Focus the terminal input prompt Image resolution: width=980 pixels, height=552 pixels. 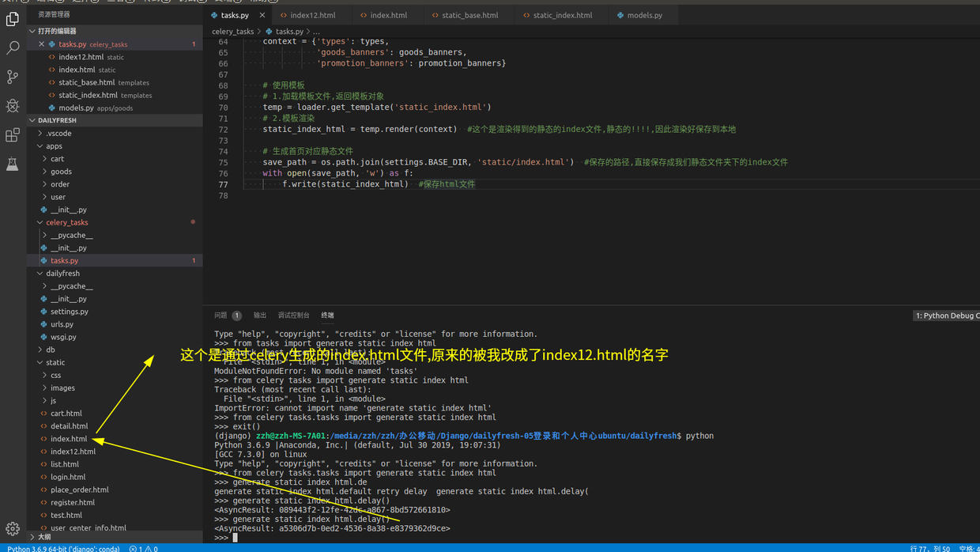(x=235, y=537)
